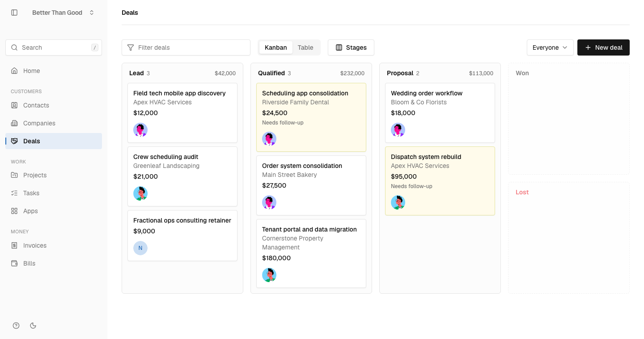The height and width of the screenshot is (339, 644).
Task: Click the Filter deals input
Action: (x=186, y=47)
